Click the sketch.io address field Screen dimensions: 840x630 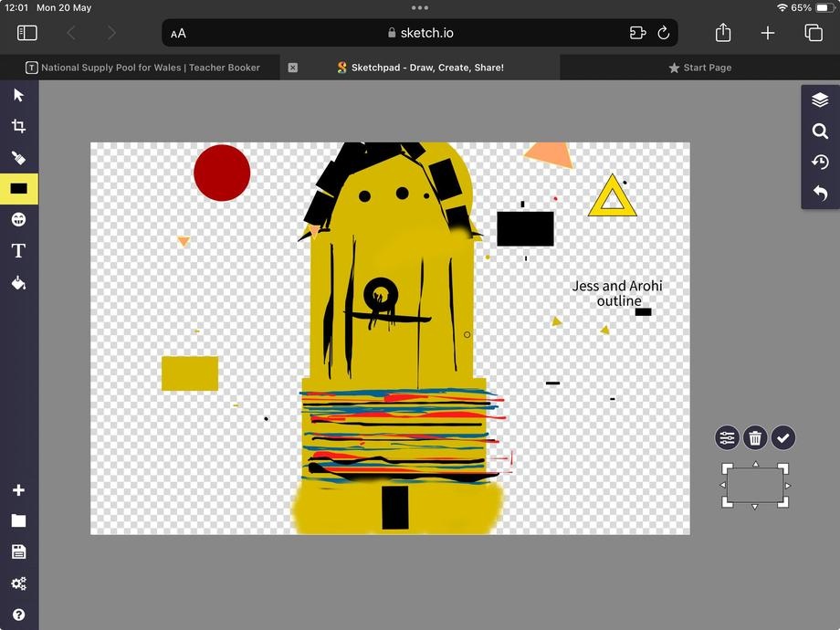click(x=420, y=33)
